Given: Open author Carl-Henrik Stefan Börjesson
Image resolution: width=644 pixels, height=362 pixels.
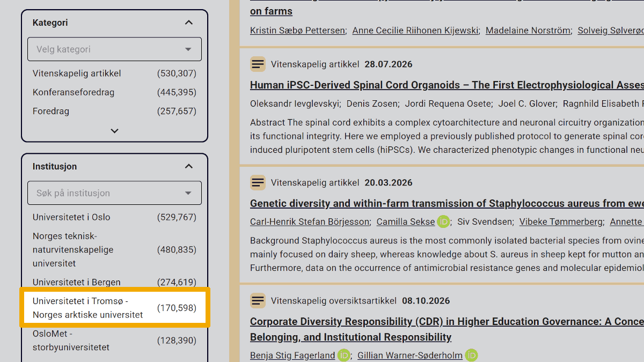Looking at the screenshot, I should [310, 221].
